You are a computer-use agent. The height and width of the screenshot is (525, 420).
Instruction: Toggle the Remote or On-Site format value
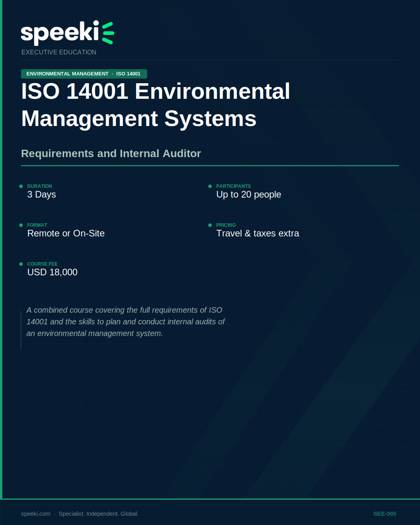66,233
